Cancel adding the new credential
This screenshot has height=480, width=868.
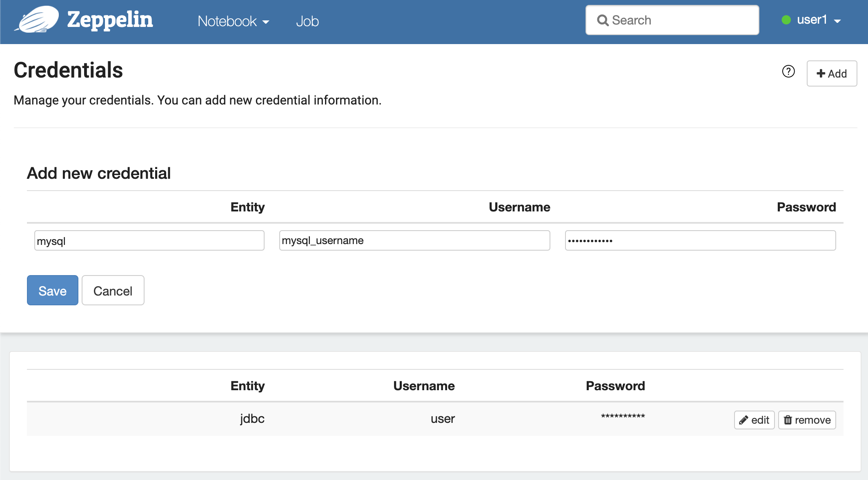pos(113,291)
